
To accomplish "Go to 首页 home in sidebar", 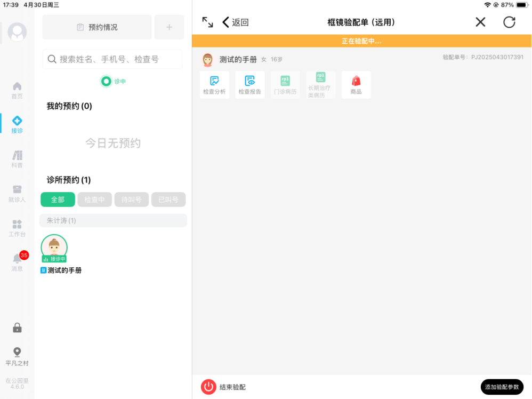I will pyautogui.click(x=17, y=90).
